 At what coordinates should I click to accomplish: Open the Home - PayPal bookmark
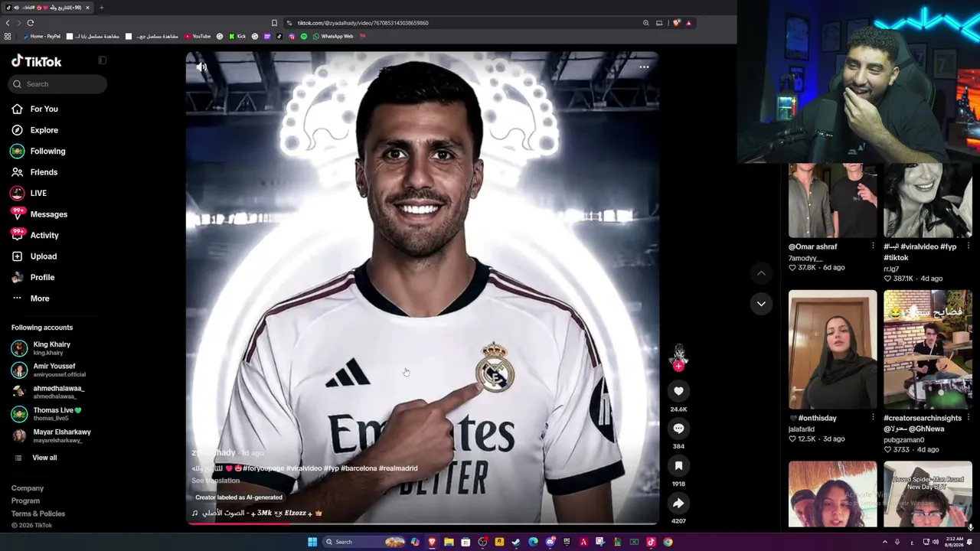coord(41,36)
